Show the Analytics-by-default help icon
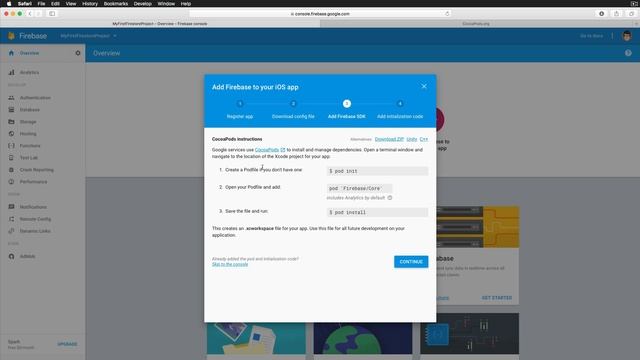The height and width of the screenshot is (360, 640). pos(390,198)
